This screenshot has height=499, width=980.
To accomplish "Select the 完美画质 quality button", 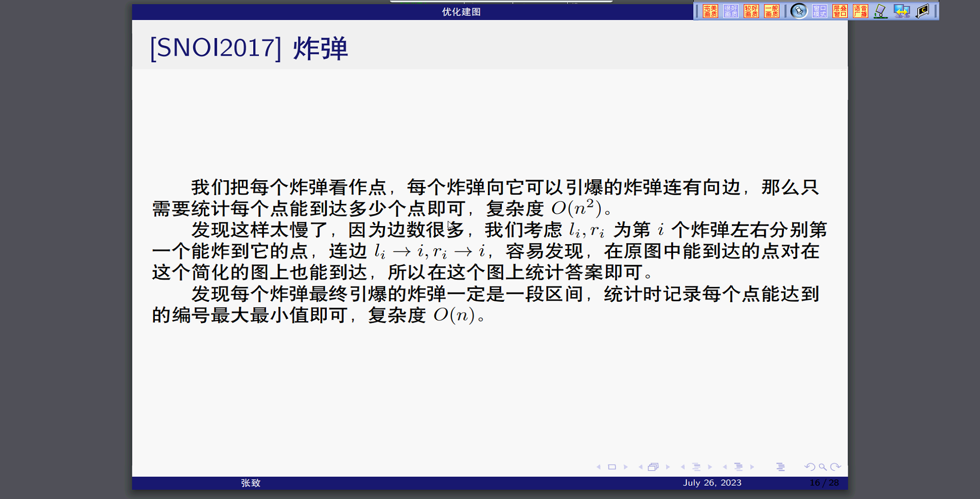I will click(x=710, y=11).
